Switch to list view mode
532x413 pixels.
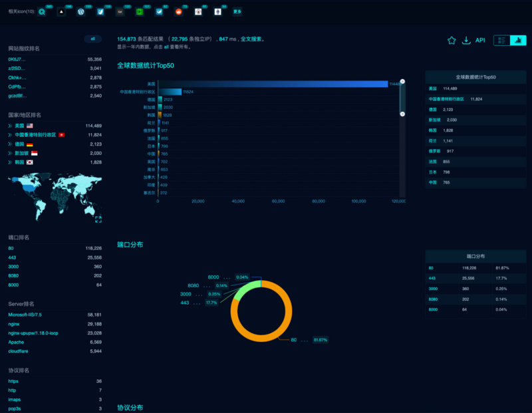[501, 41]
